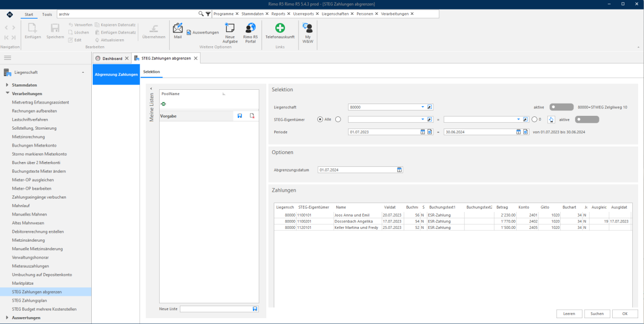Toggle the aktive switch for Liegenschaft

click(561, 107)
